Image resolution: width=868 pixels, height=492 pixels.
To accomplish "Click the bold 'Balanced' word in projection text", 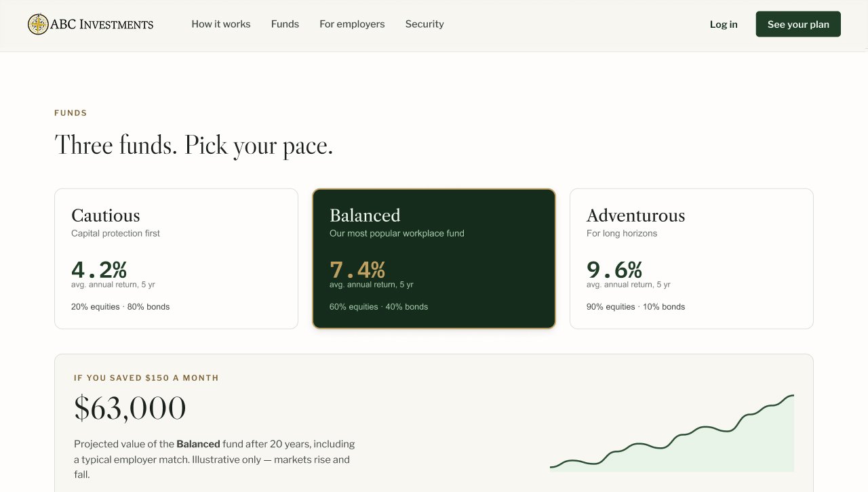I will (198, 445).
